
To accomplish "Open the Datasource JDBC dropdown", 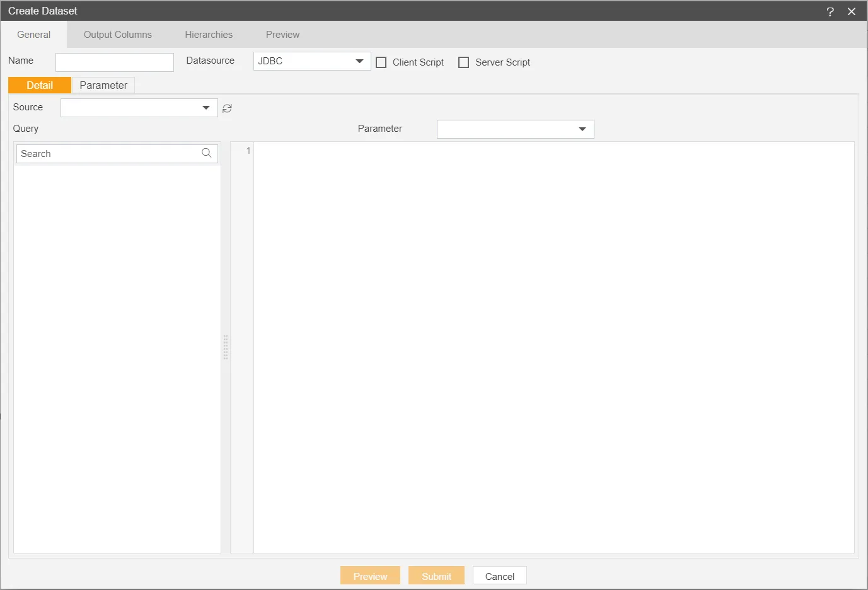I will (312, 61).
